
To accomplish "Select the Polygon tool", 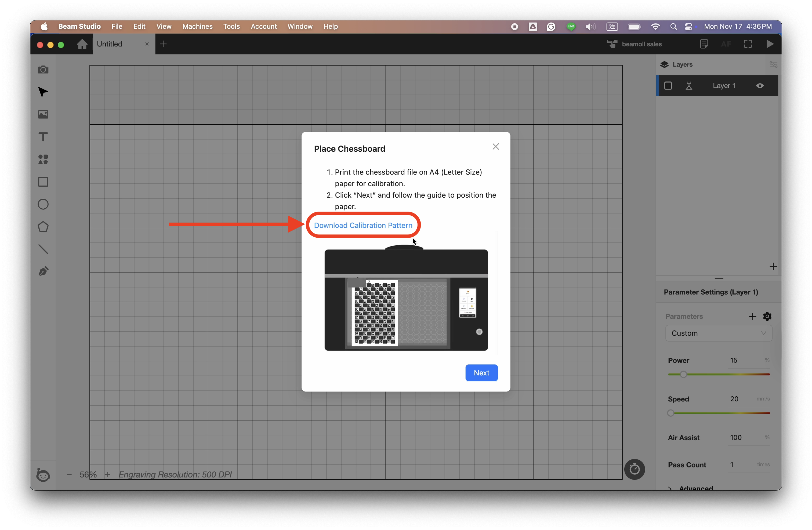I will [x=43, y=227].
